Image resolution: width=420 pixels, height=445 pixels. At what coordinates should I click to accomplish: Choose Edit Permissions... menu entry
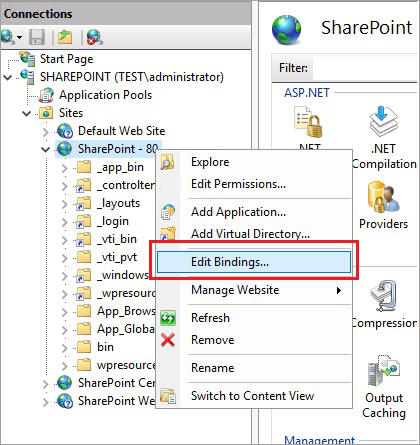pos(254,184)
